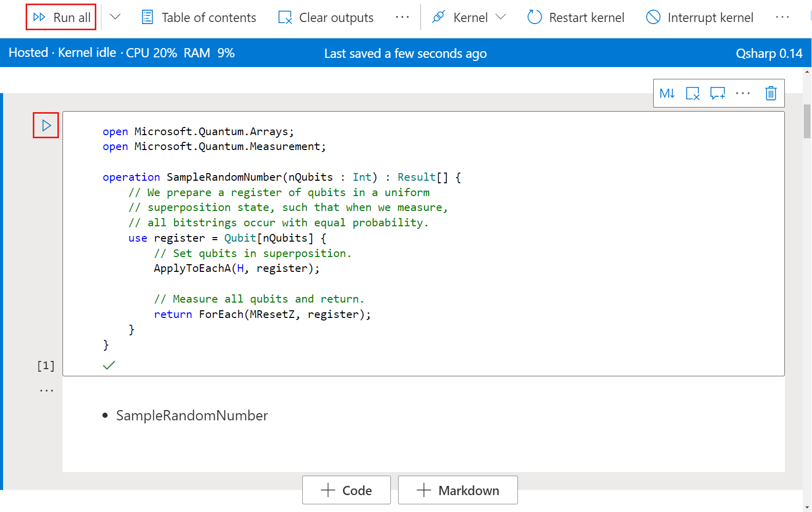Click the scrollbar down arrow
The height and width of the screenshot is (512, 812).
[807, 507]
